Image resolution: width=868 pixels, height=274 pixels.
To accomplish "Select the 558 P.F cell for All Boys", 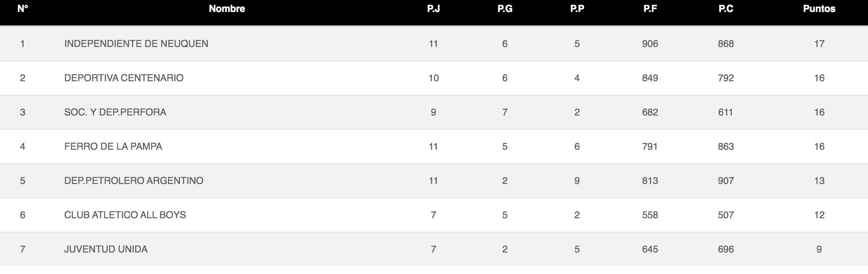I will coord(650,215).
